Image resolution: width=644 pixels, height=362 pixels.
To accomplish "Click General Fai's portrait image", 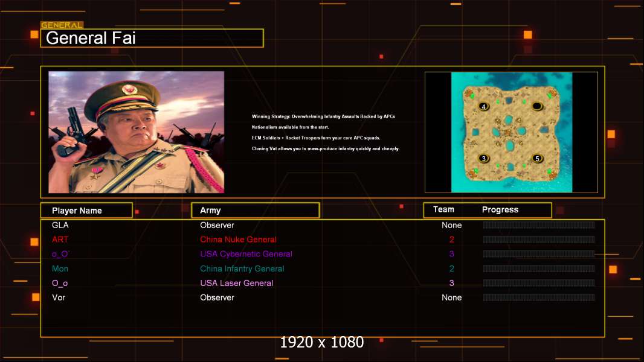I will pos(136,132).
